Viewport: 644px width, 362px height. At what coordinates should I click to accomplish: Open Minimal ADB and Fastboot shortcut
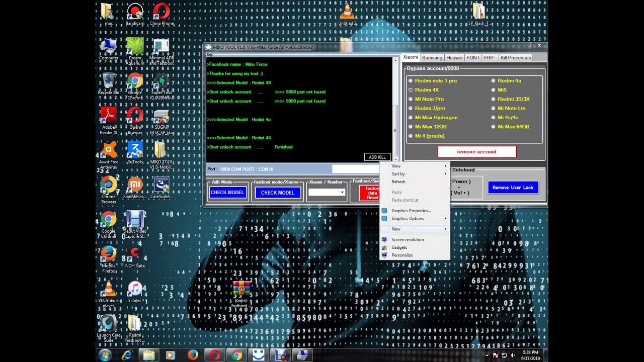point(162,51)
